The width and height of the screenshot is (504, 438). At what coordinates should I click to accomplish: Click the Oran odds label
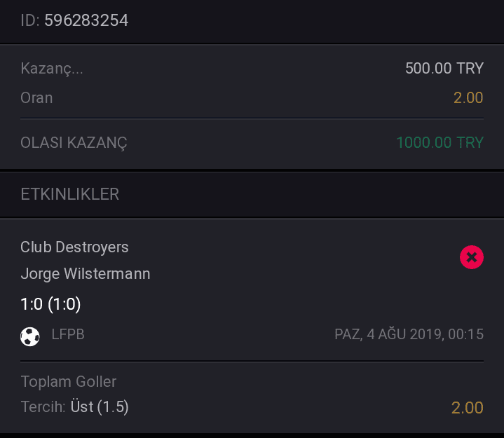coord(36,97)
